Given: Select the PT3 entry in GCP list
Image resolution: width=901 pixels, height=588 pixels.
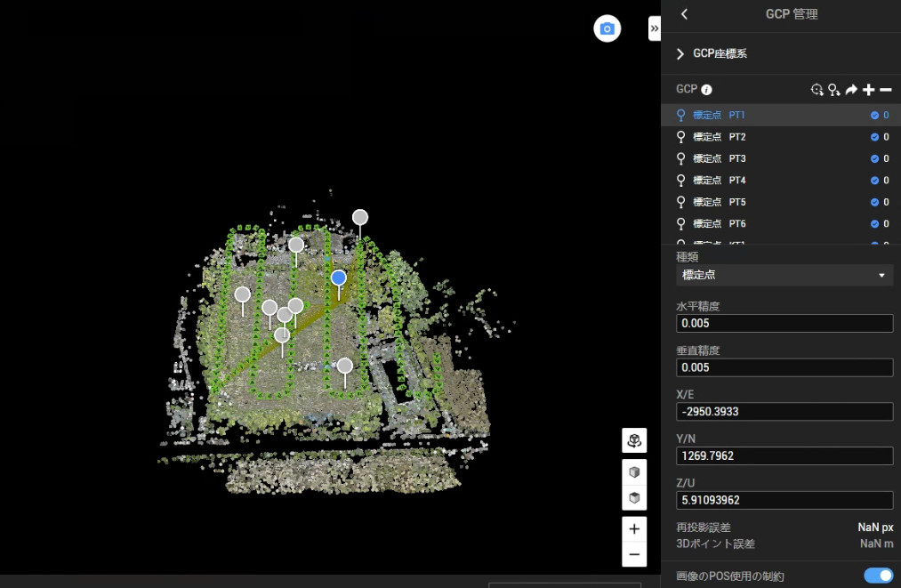Looking at the screenshot, I should pos(737,158).
